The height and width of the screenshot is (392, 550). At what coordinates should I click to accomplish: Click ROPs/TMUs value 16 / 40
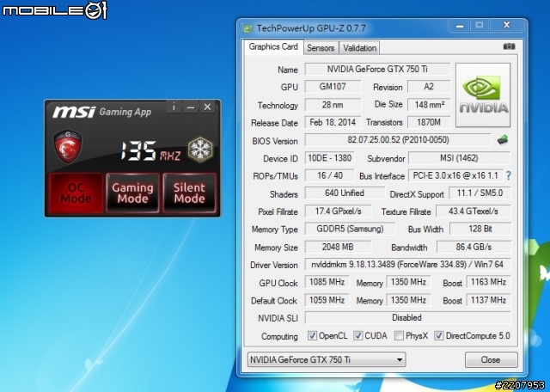tap(330, 175)
